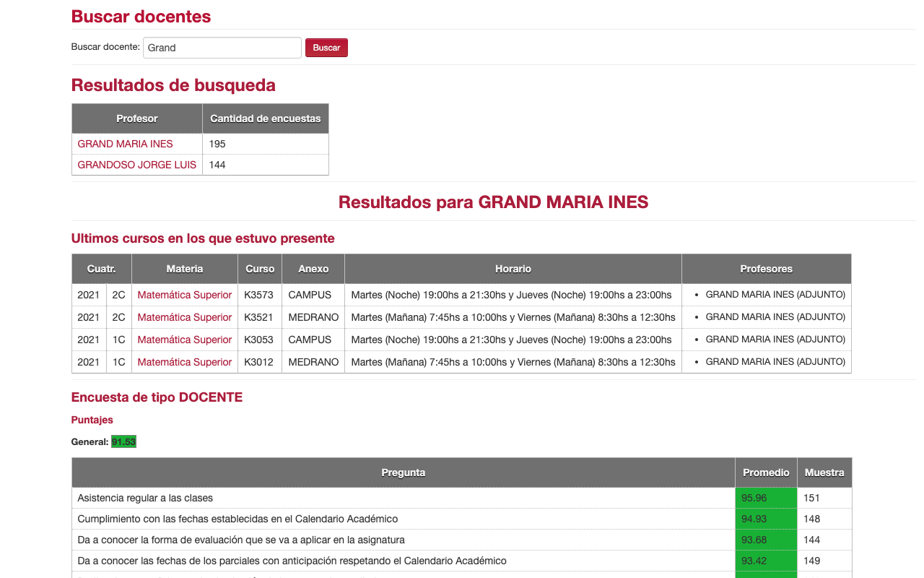Select the green 95.96 average cell

tap(766, 498)
